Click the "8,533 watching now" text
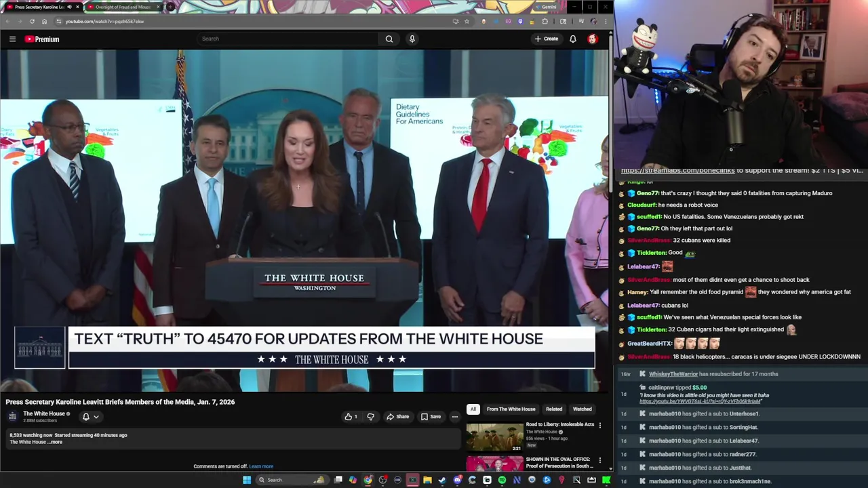This screenshot has width=868, height=488. 31,435
